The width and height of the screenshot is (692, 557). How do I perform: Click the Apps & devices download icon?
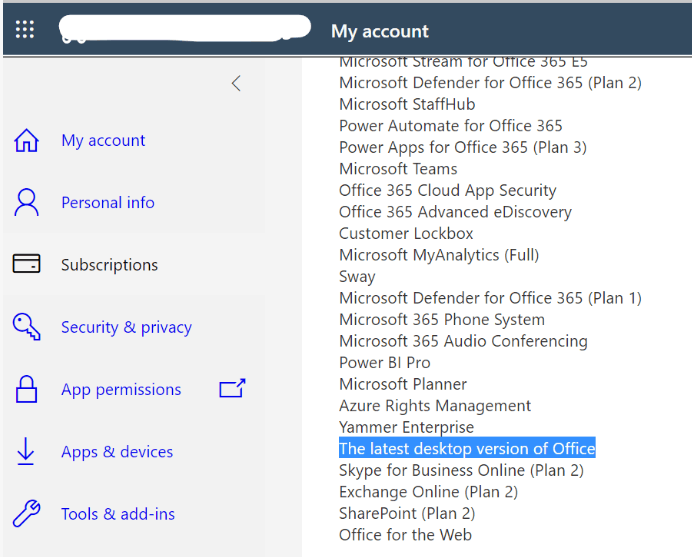coord(26,452)
